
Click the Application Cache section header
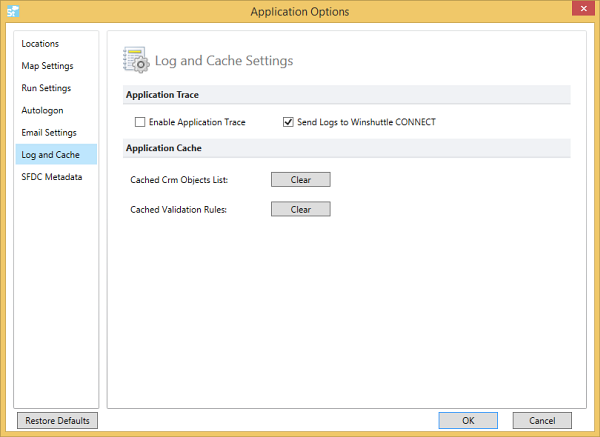(x=347, y=148)
